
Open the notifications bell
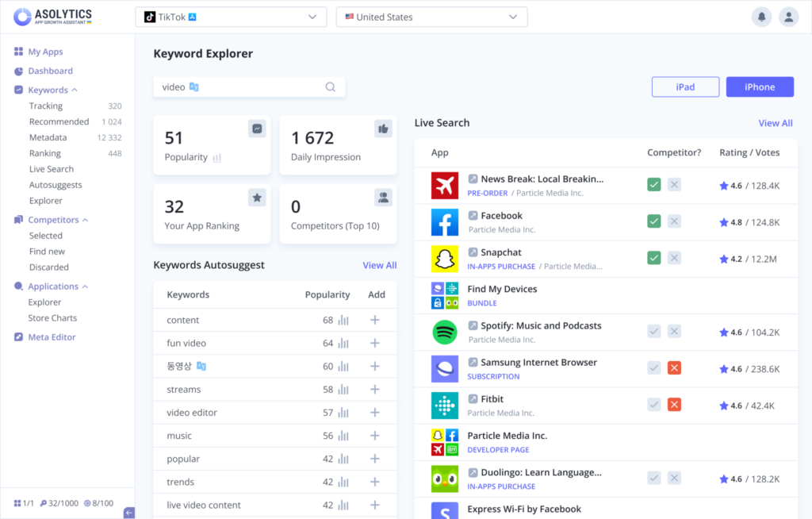point(761,17)
